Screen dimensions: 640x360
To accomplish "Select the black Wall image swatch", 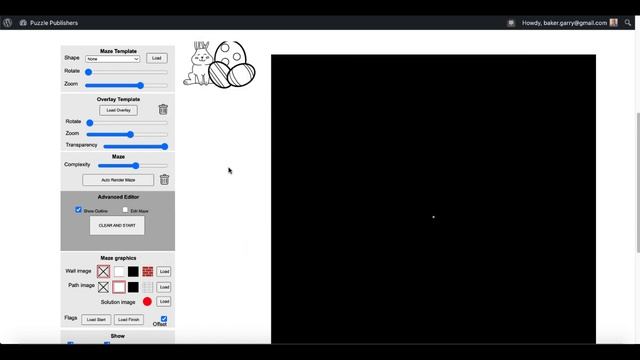I will [x=133, y=271].
